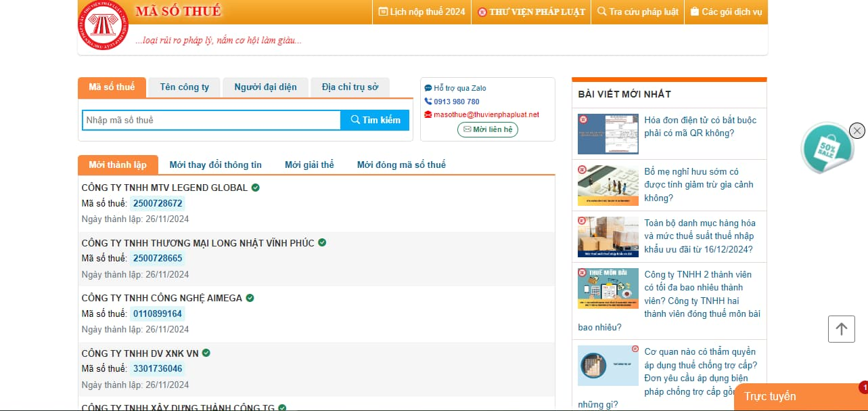Click thumbnail of the thuế chống trợ cấp article
Screen dimensions: 868x411
(x=608, y=366)
